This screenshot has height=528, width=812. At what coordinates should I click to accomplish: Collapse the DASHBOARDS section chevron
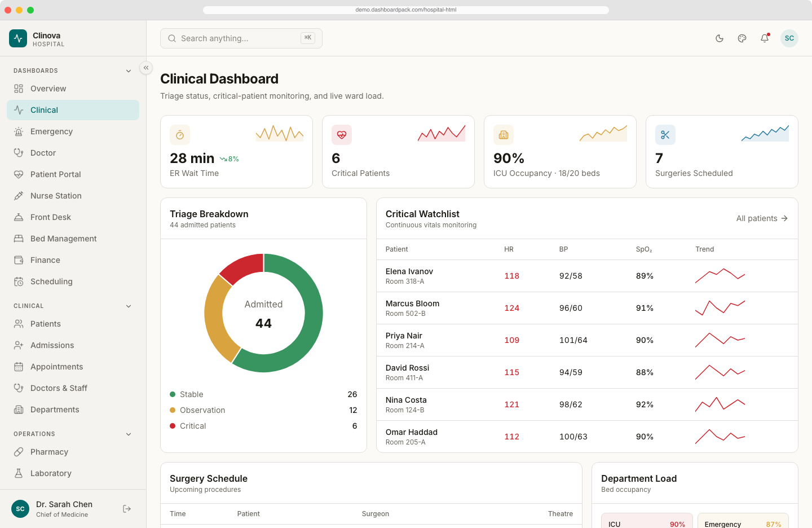[129, 71]
